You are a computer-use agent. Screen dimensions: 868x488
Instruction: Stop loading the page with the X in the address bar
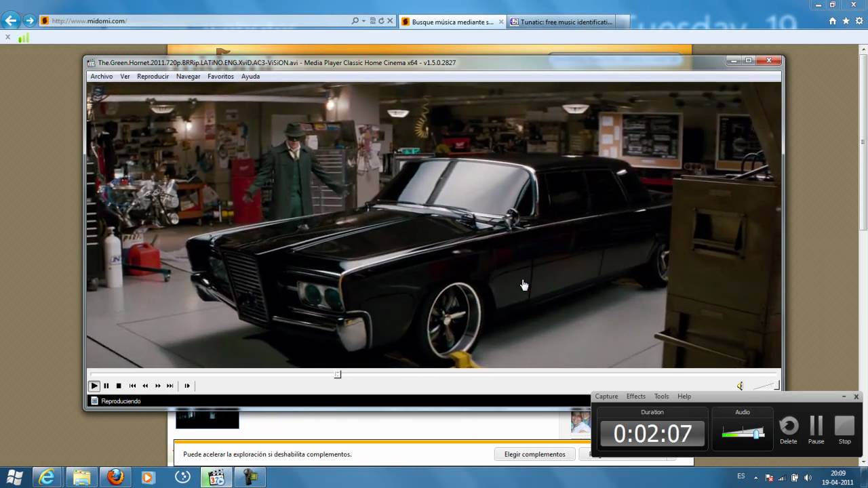point(390,21)
